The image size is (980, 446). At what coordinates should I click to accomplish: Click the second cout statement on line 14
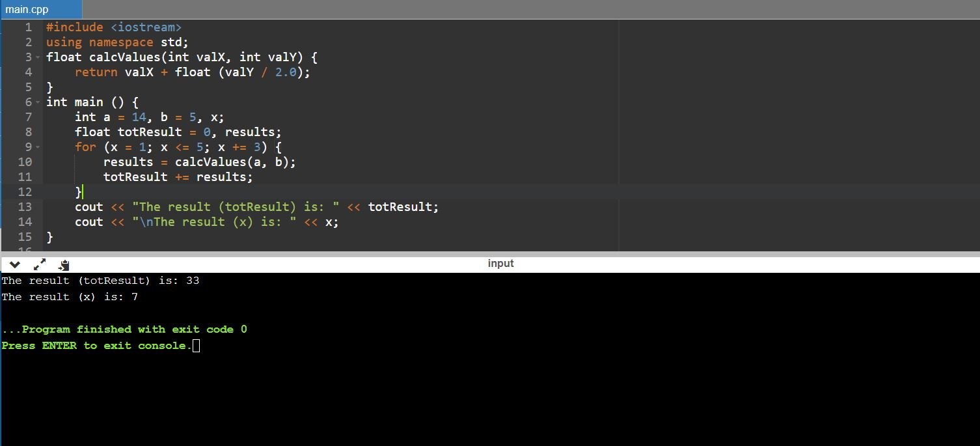coord(206,222)
